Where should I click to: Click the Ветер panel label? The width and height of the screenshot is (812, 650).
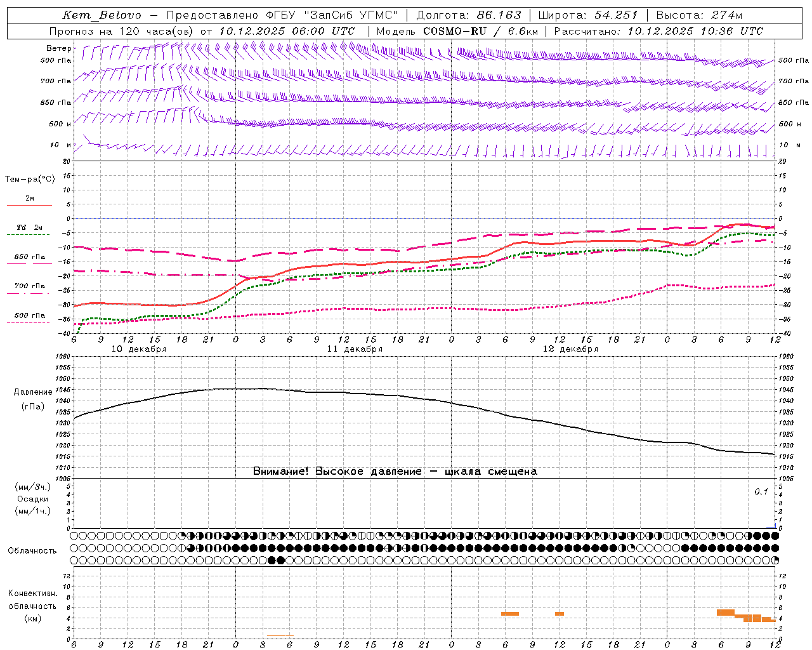[x=58, y=48]
